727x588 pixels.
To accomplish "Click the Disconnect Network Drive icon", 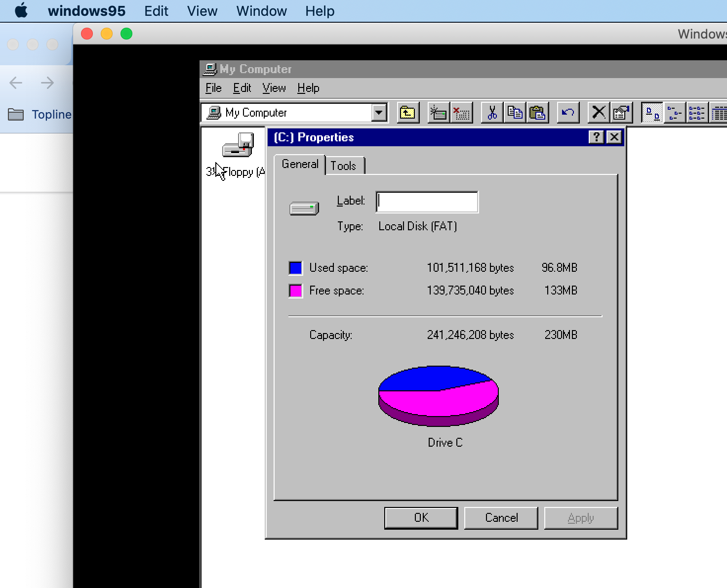I will pos(461,112).
